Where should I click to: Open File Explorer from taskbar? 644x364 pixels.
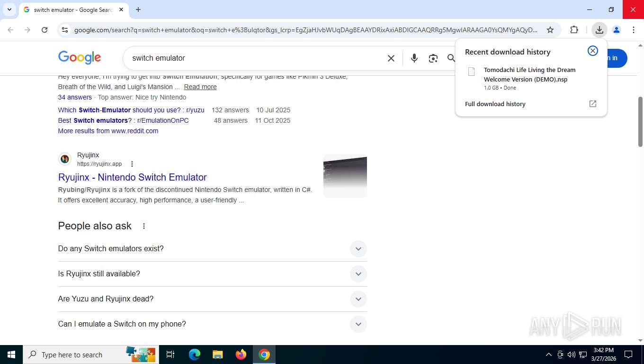pyautogui.click(x=218, y=355)
